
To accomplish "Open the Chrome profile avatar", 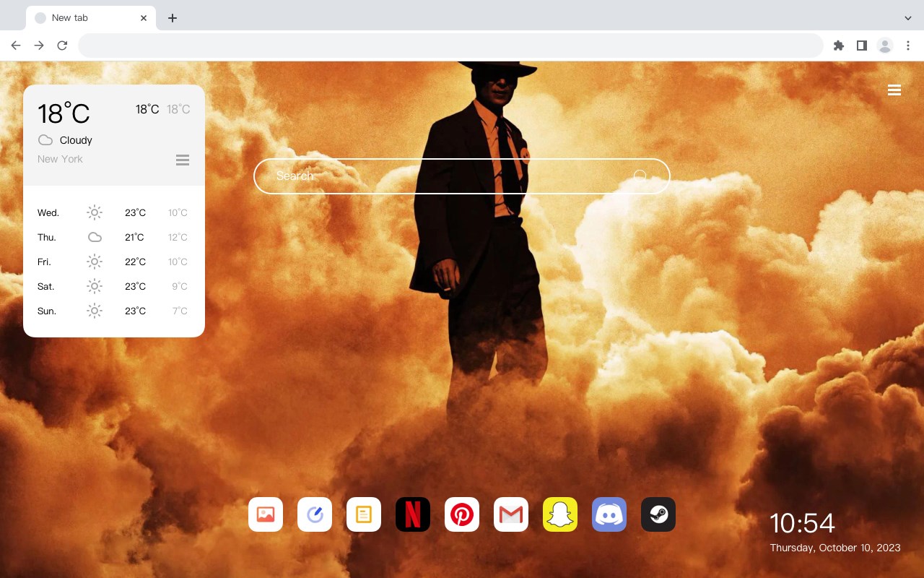I will [x=885, y=46].
